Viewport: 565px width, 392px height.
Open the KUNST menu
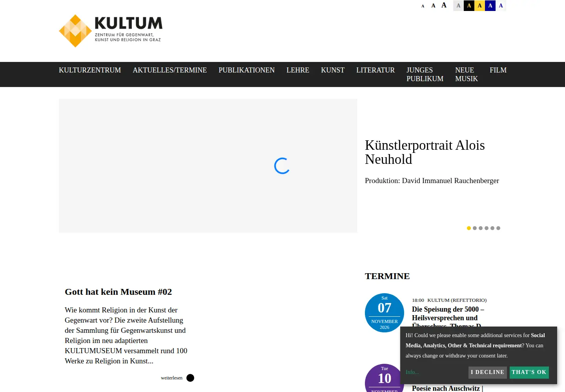[333, 70]
